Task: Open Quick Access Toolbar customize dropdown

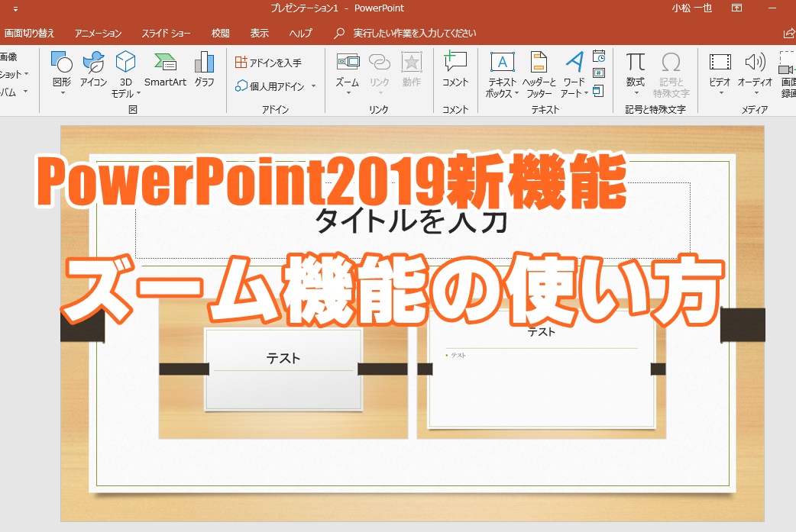Action: [x=15, y=8]
